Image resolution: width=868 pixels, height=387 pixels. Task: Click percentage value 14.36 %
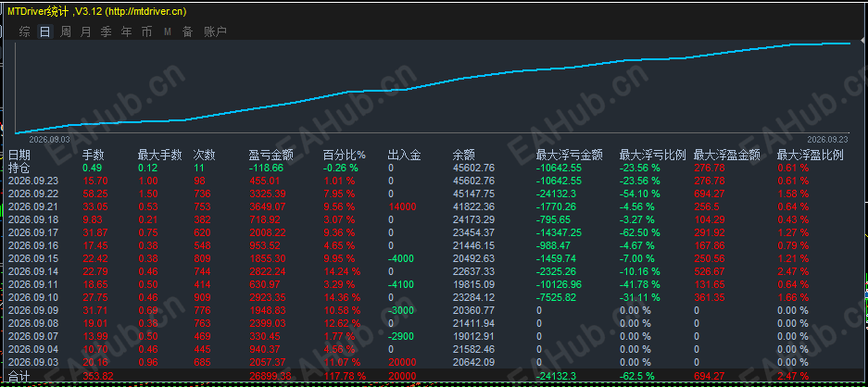tap(342, 297)
